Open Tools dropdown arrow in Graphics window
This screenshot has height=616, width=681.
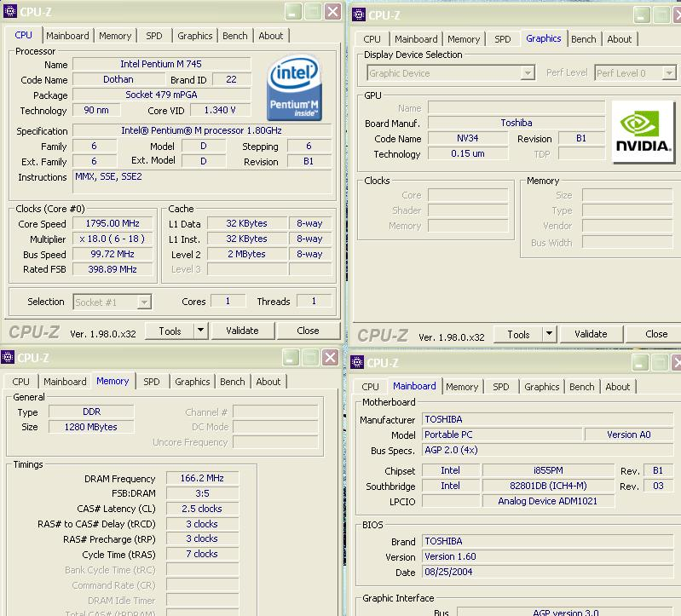549,334
